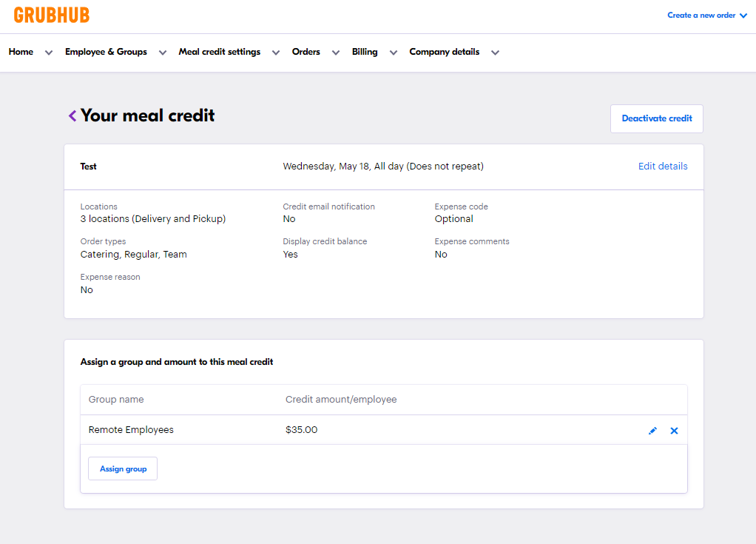Expand the chevron next to Meal credit settings
Image resolution: width=756 pixels, height=544 pixels.
pos(276,53)
